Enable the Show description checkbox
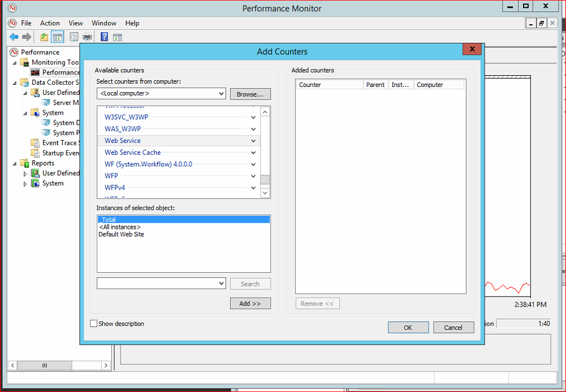Image resolution: width=566 pixels, height=392 pixels. point(94,324)
